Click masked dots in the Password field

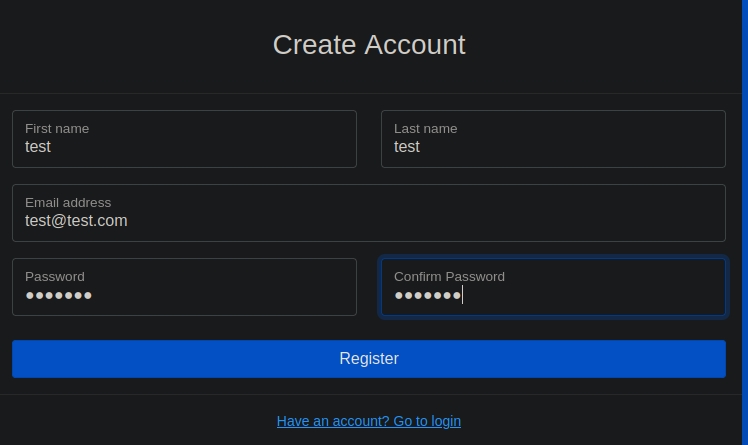point(59,295)
